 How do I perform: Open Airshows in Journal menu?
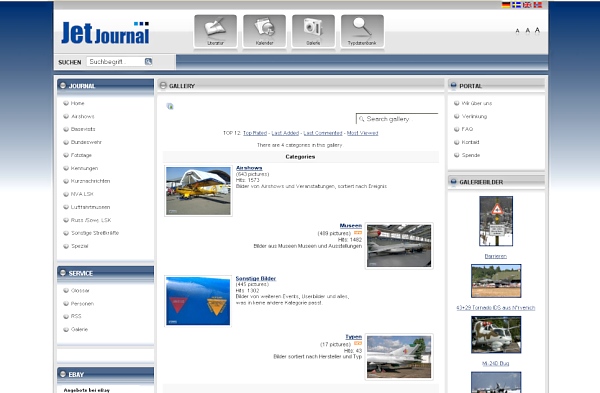click(82, 116)
